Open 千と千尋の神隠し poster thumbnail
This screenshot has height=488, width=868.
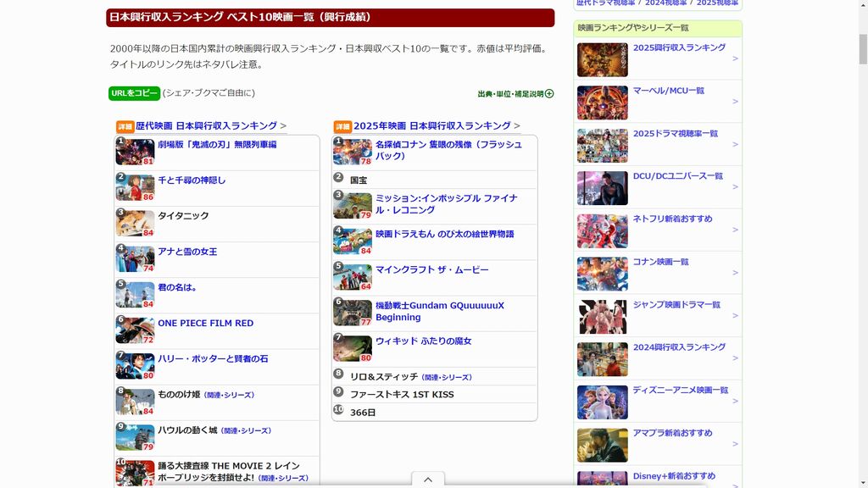coord(135,187)
